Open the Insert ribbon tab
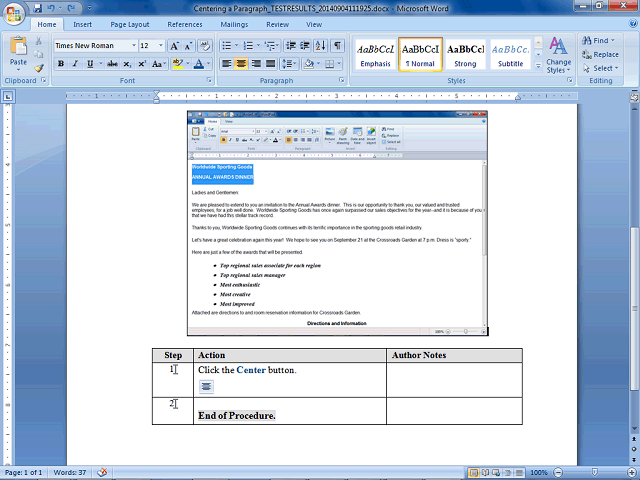640x480 pixels. 82,24
